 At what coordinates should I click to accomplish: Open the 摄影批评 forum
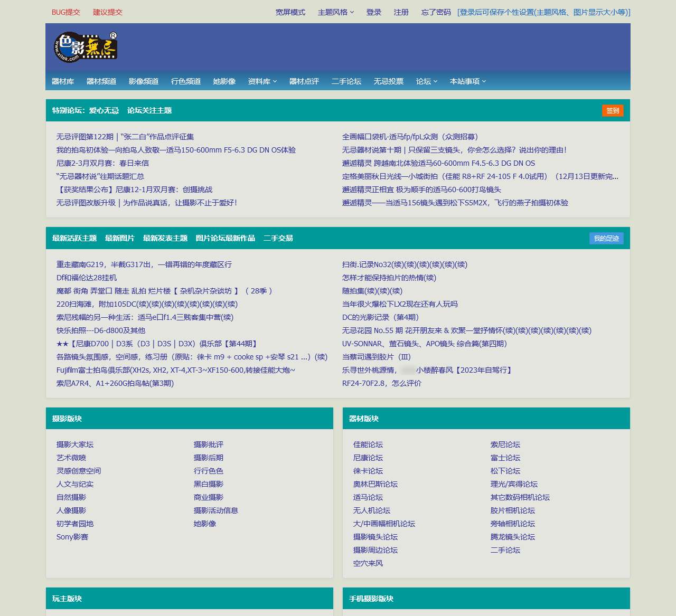209,444
